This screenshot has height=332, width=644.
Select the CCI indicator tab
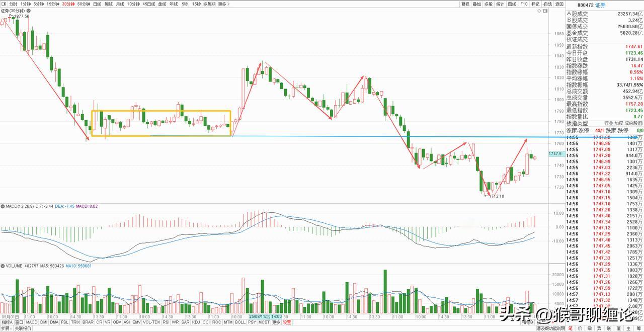206,322
